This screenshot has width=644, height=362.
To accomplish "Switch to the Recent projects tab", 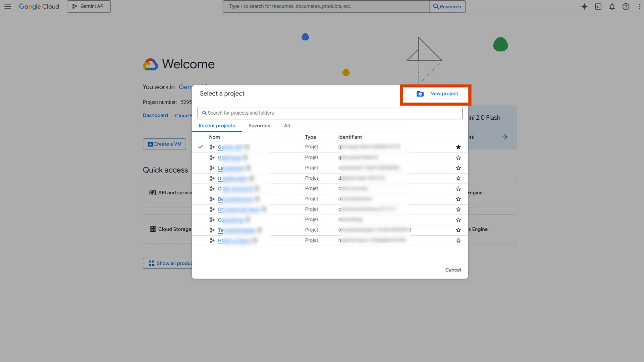I will pyautogui.click(x=217, y=126).
